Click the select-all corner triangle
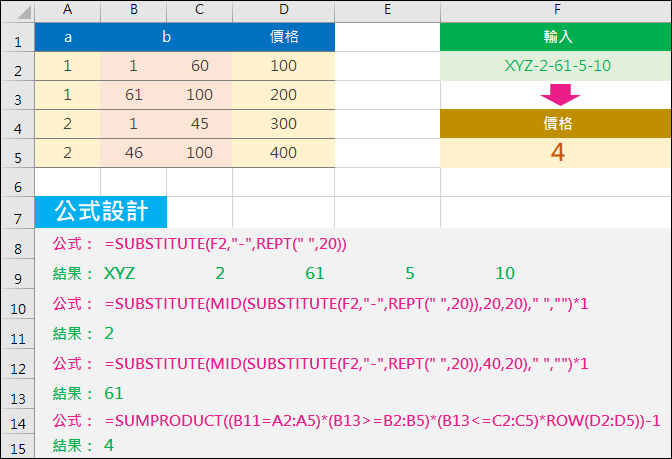This screenshot has width=672, height=459. (x=24, y=12)
